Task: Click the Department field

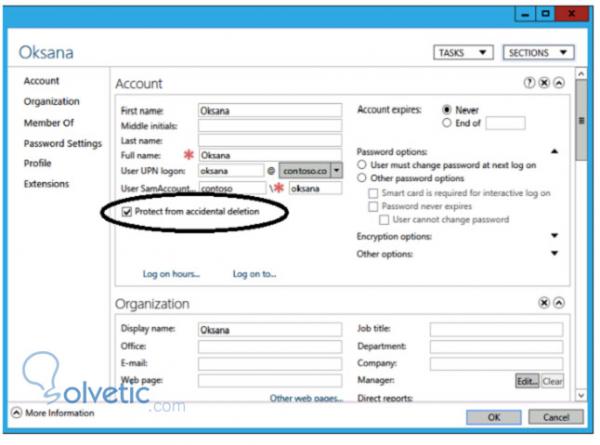Action: coord(497,347)
